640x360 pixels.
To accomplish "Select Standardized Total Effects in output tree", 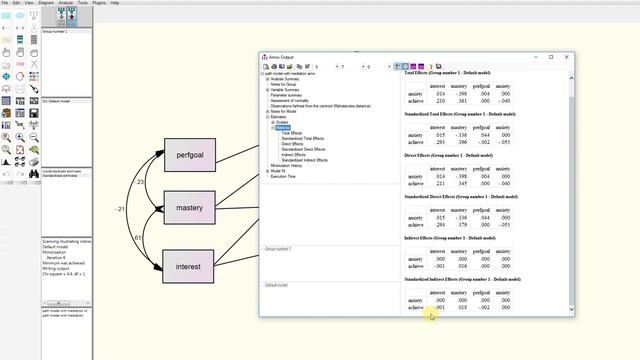I will 302,138.
